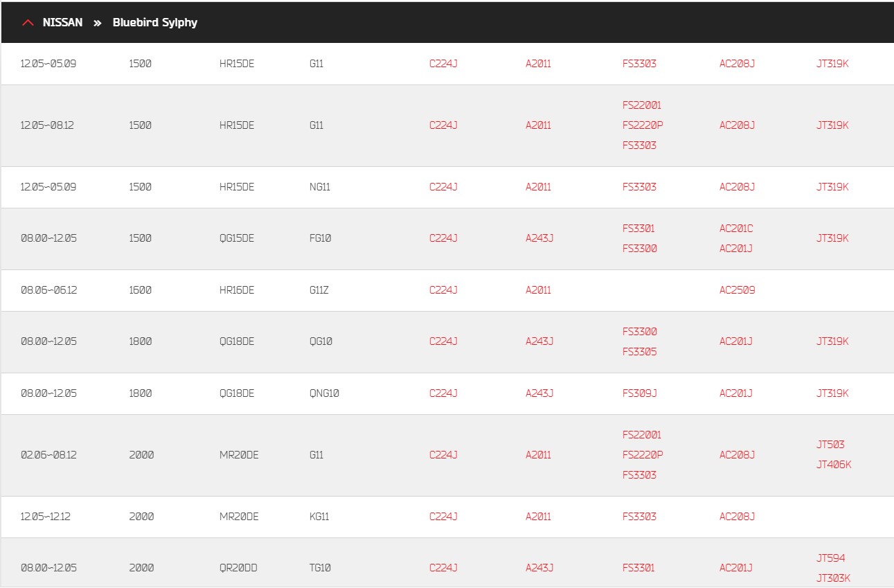Click FS2220P in the HR15DE G11 row
The image size is (894, 588).
[x=643, y=125]
